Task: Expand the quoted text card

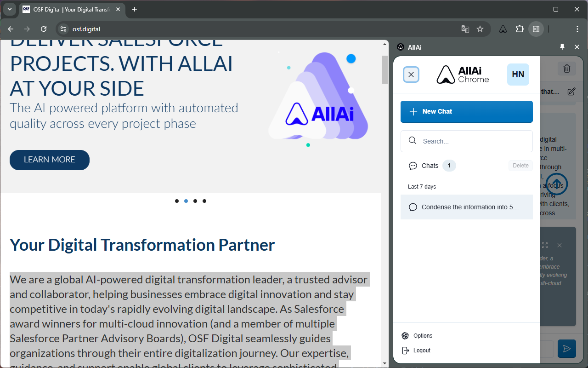Action: coord(545,245)
